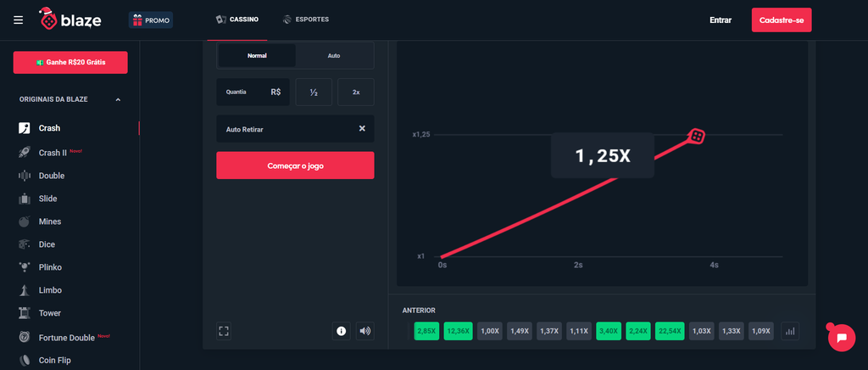This screenshot has width=868, height=370.
Task: Collapse the Originais da Blaze section
Action: pos(118,99)
